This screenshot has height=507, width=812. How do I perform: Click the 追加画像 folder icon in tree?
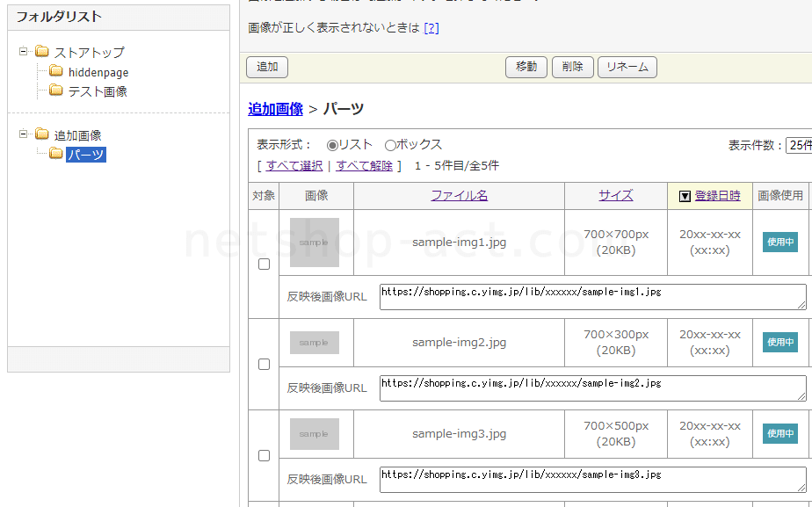tap(41, 134)
